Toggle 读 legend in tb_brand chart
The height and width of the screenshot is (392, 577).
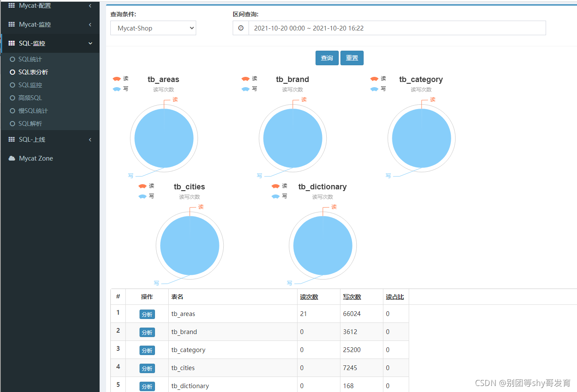click(x=249, y=79)
